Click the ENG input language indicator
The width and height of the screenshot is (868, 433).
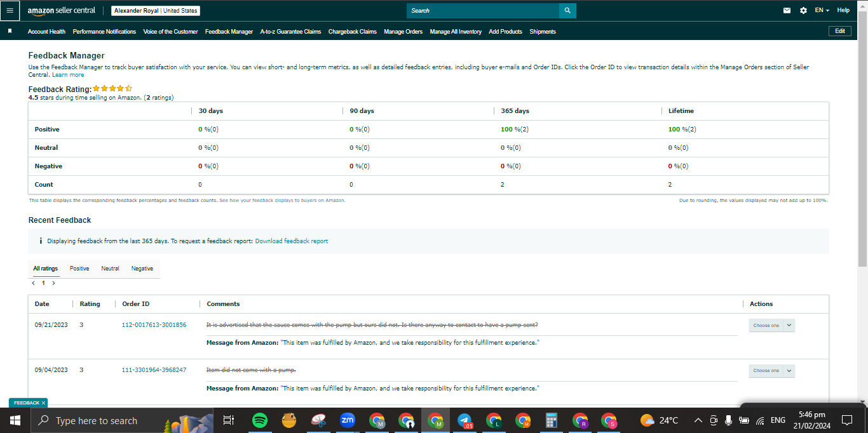[x=778, y=420]
